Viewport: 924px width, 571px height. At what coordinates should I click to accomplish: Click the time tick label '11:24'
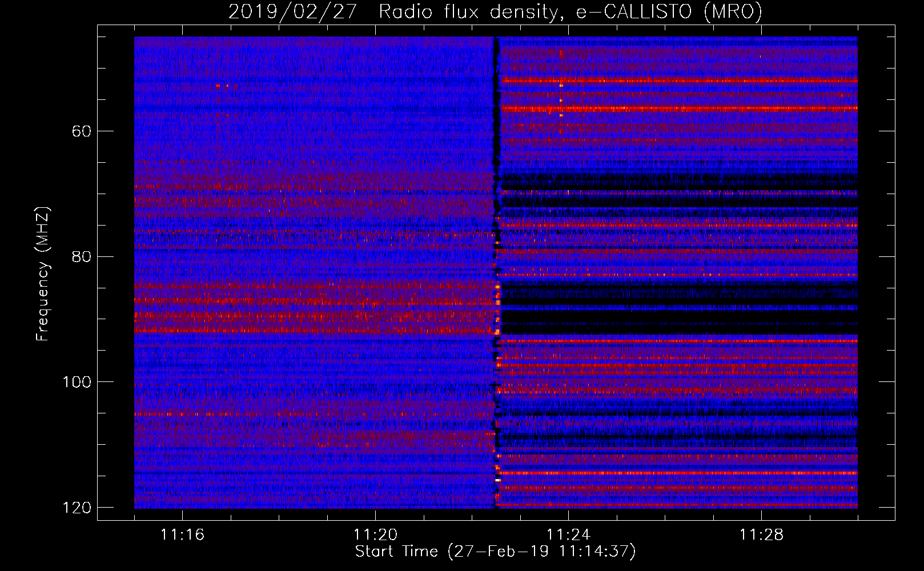(568, 535)
